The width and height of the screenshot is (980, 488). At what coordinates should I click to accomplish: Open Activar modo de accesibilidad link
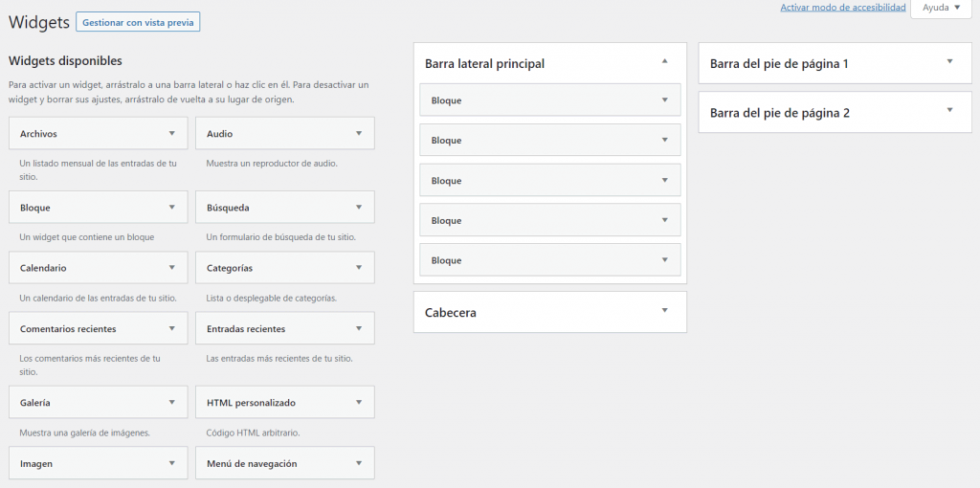[842, 8]
